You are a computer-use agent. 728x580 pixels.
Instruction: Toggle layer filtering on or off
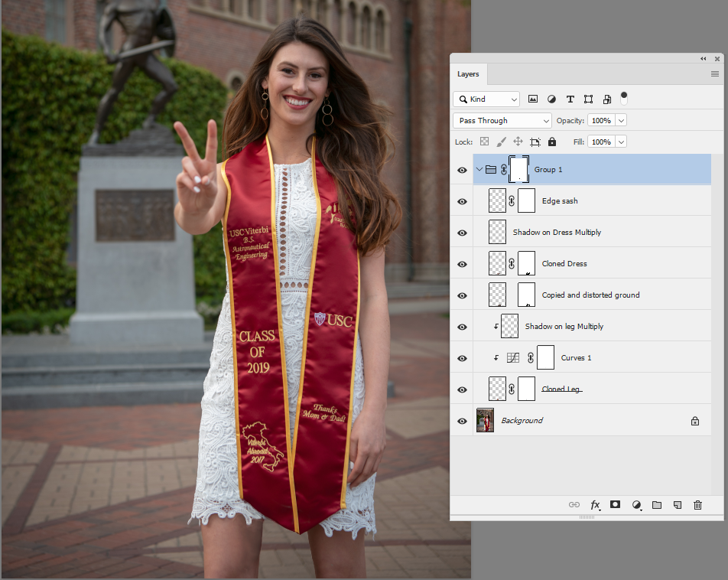[624, 98]
